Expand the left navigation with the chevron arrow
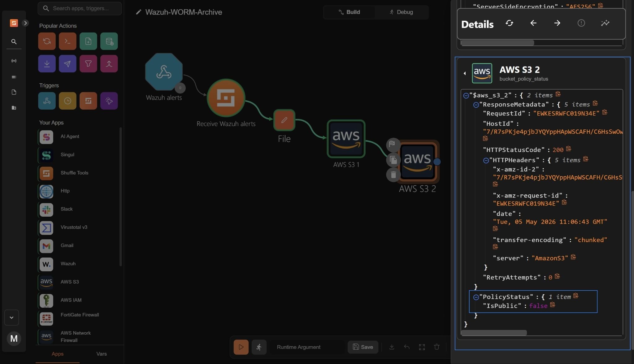Screen dimensions: 634x364 pos(25,23)
